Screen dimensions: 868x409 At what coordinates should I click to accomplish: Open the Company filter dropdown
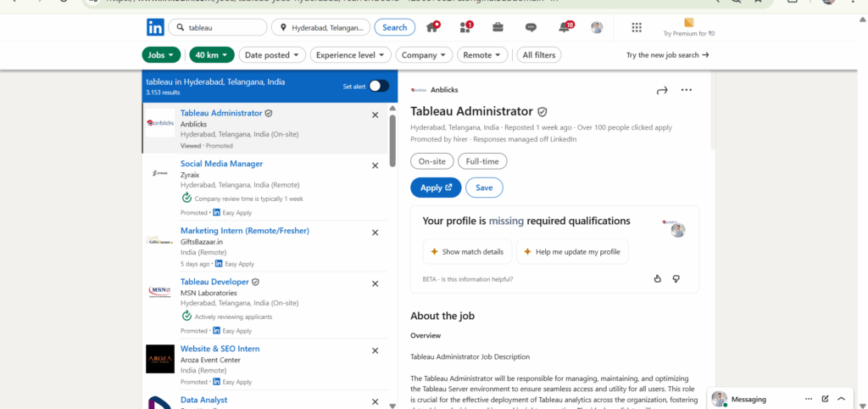(x=424, y=55)
